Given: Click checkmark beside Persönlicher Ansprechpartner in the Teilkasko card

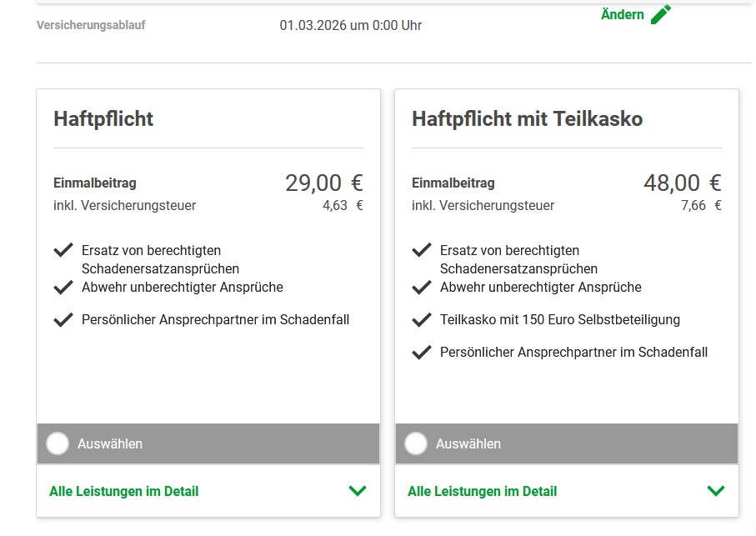Looking at the screenshot, I should [422, 353].
